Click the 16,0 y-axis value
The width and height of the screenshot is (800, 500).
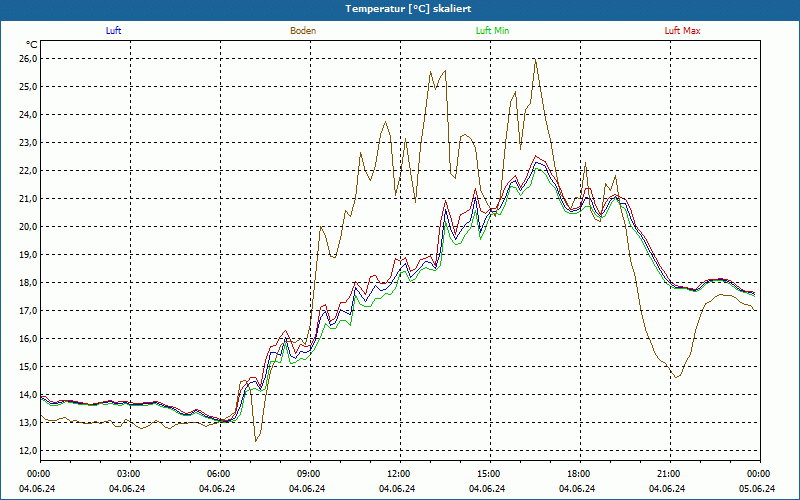click(x=29, y=339)
